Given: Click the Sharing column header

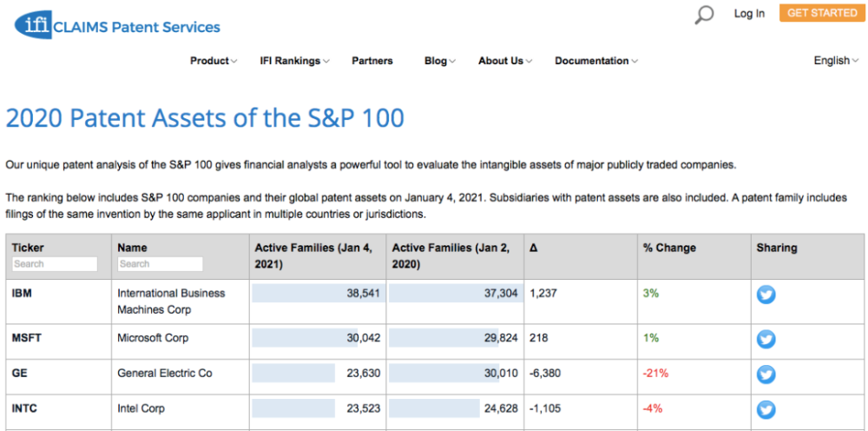Looking at the screenshot, I should coord(777,248).
